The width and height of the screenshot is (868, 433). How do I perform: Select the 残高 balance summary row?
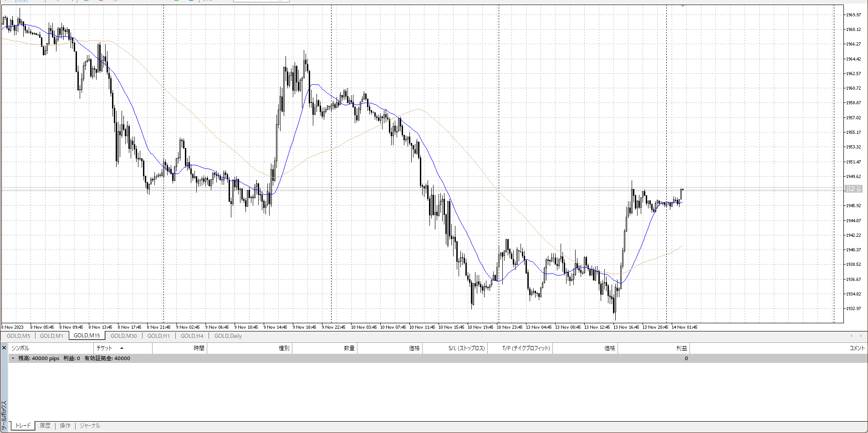(74, 358)
